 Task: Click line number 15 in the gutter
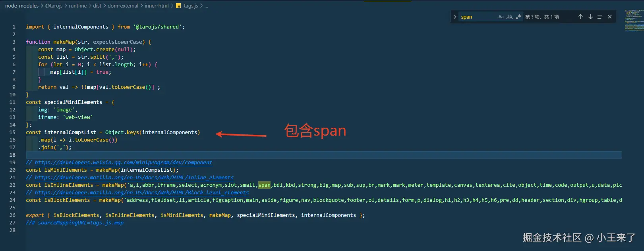[x=12, y=132]
